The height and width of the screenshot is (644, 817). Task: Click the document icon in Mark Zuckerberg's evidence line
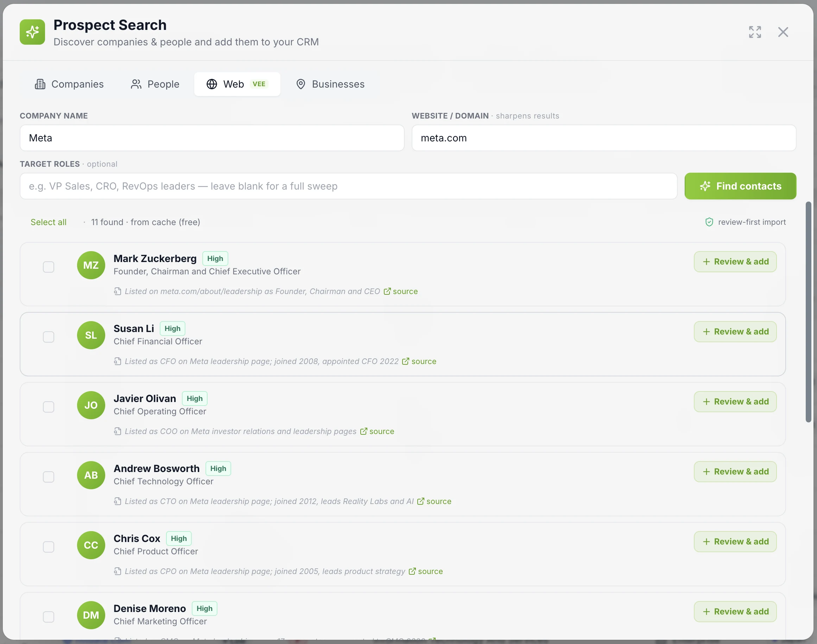[118, 292]
